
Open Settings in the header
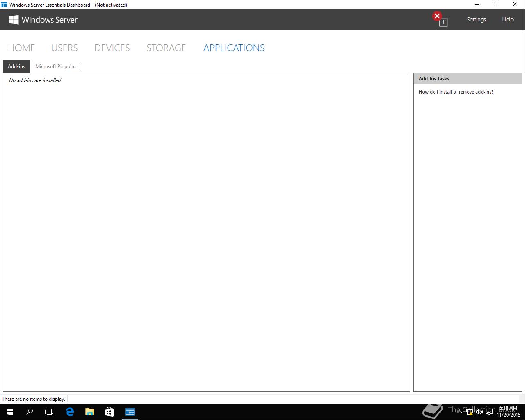tap(476, 19)
